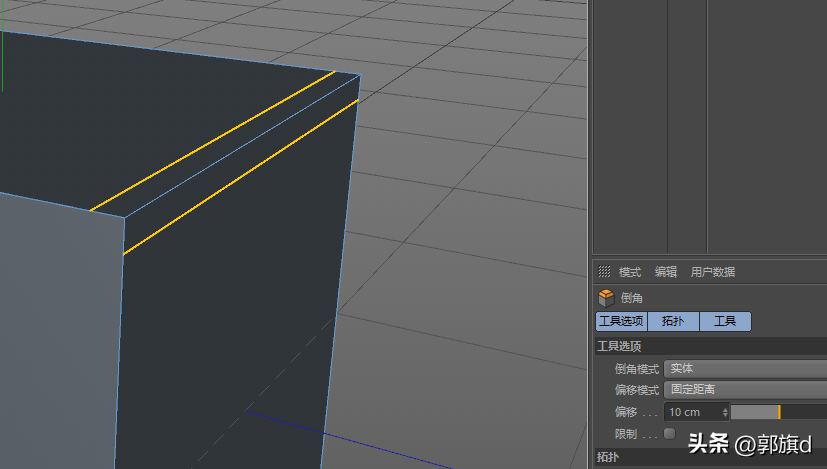Click the 限制 label text
827x469 pixels.
pos(626,434)
